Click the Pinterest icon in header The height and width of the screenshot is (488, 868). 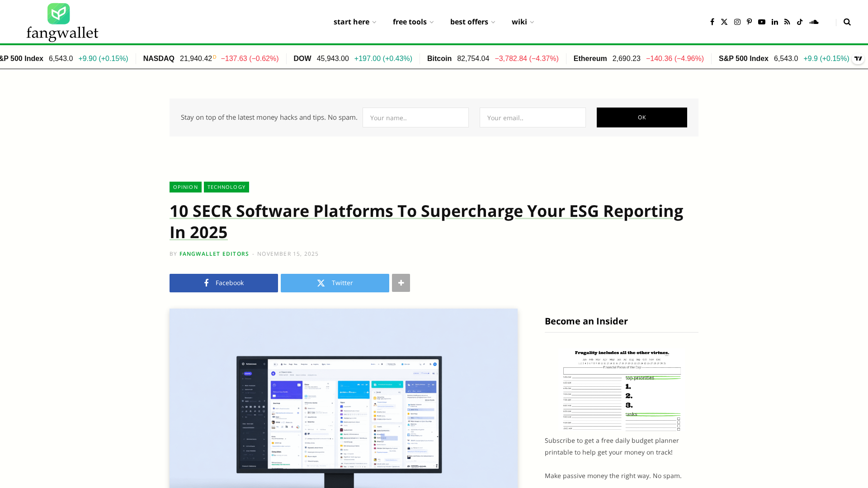(x=749, y=22)
